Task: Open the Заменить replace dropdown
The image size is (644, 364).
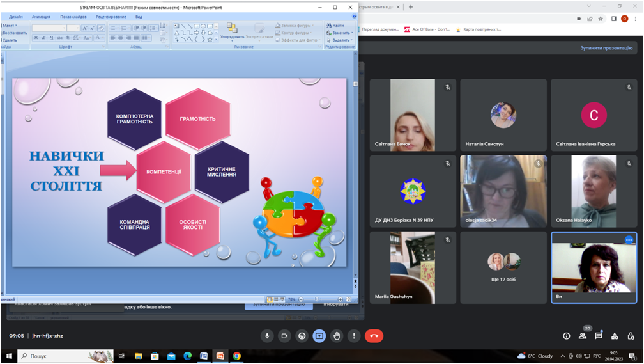Action: (339, 33)
